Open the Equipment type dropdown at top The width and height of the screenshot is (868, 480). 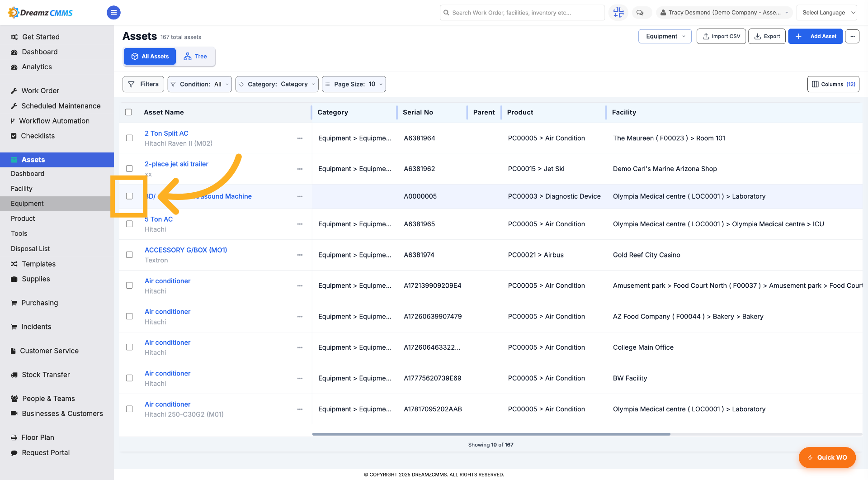665,36
